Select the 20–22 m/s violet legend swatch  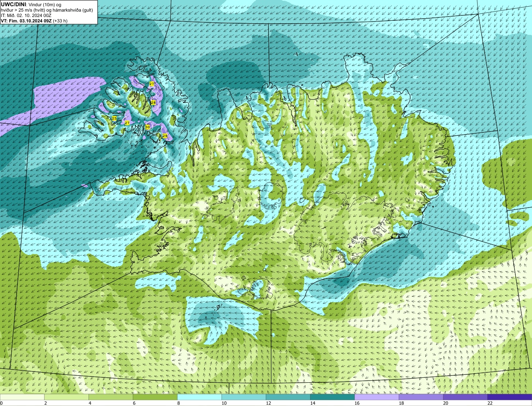pyautogui.click(x=465, y=397)
